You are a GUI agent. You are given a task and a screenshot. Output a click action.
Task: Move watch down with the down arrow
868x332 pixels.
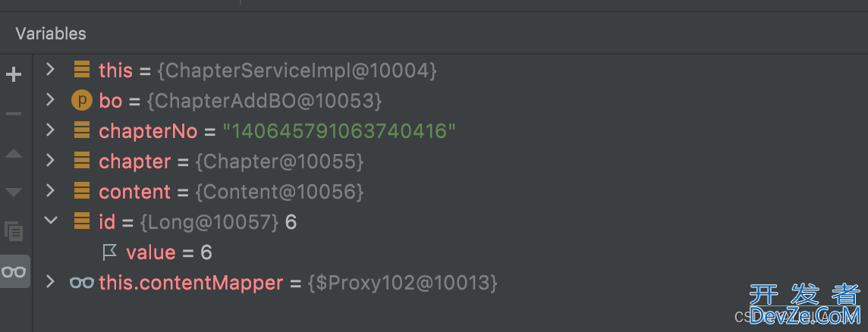[14, 192]
